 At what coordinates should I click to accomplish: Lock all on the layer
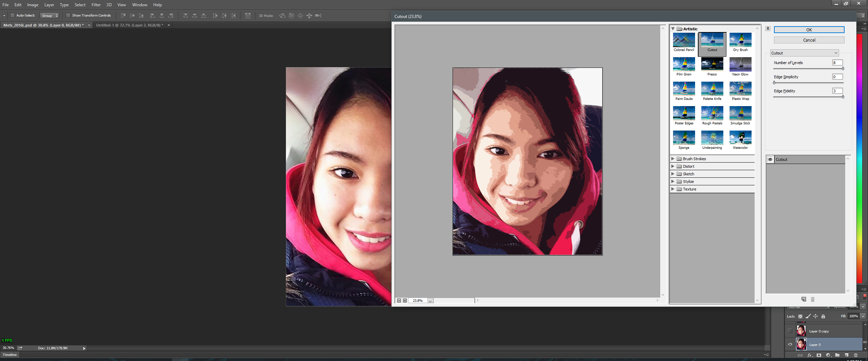click(x=823, y=316)
